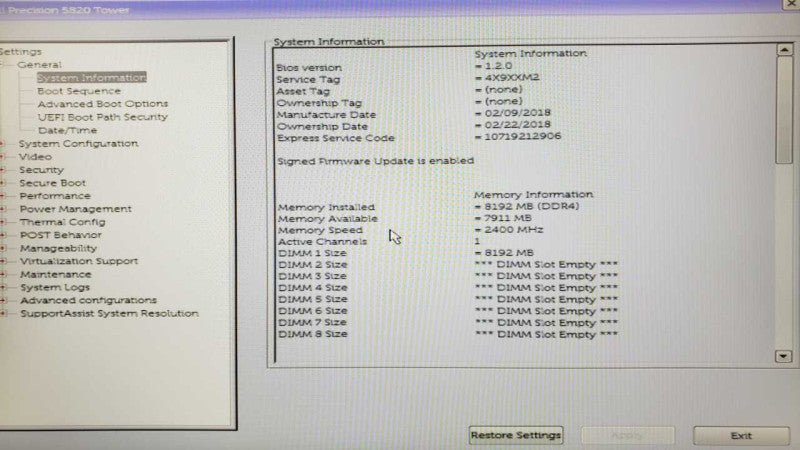The width and height of the screenshot is (800, 450).
Task: Open Advanced Boot Options
Action: point(103,104)
